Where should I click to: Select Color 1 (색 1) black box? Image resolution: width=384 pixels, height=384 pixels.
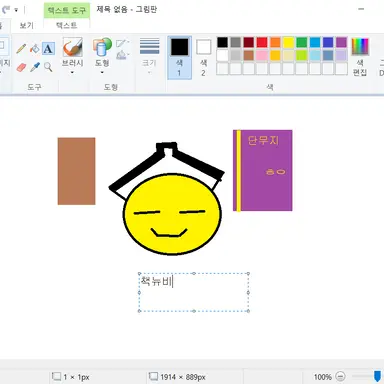pyautogui.click(x=180, y=57)
